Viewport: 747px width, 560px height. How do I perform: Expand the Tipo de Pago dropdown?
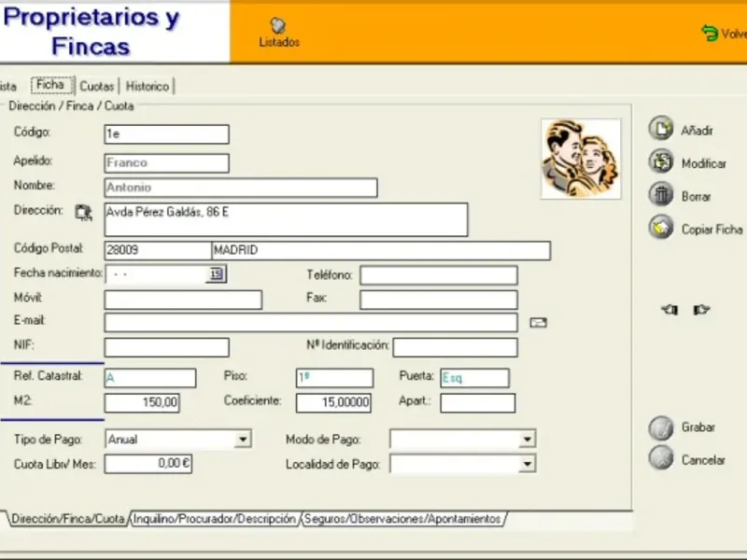pyautogui.click(x=243, y=439)
